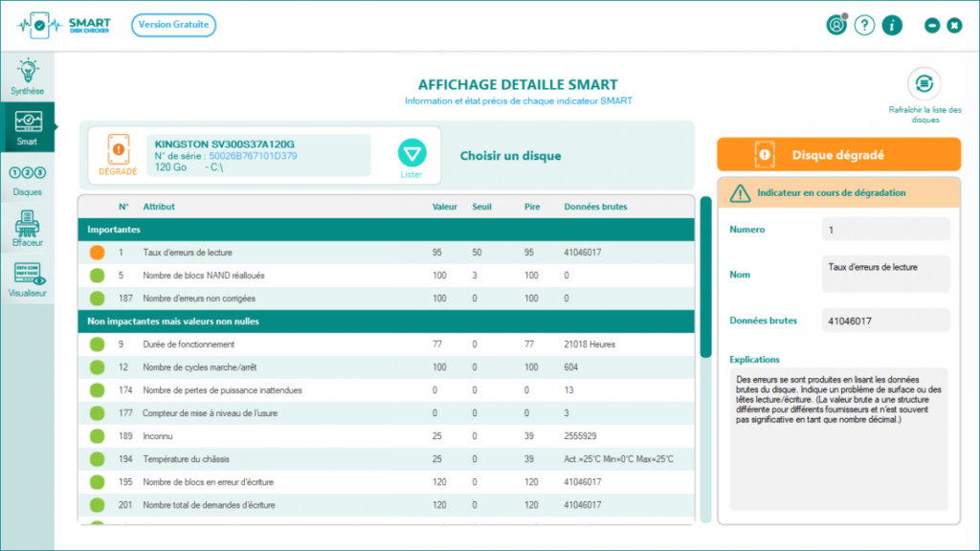Select the Smart sidebar tab
The width and height of the screenshot is (980, 551).
[x=27, y=127]
